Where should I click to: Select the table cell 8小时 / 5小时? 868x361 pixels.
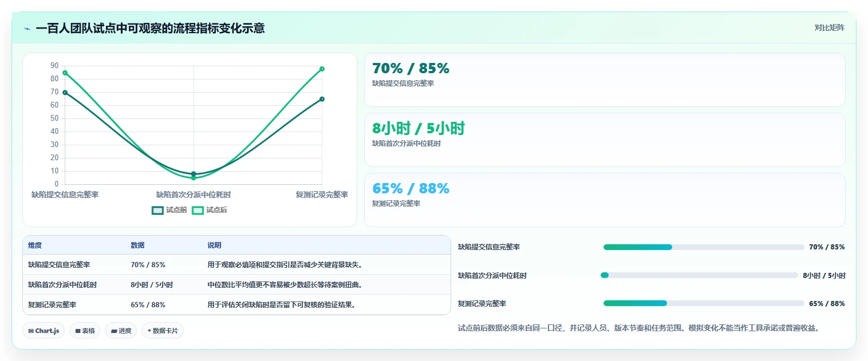tap(152, 285)
